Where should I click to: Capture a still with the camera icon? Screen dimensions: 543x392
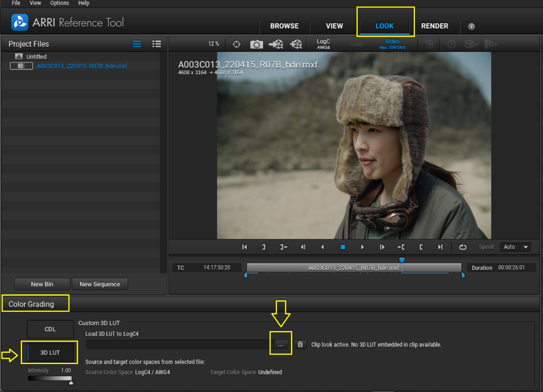click(257, 44)
